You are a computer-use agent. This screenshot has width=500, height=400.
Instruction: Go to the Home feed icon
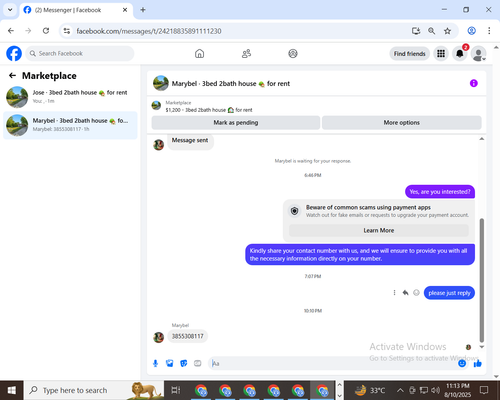tap(199, 53)
